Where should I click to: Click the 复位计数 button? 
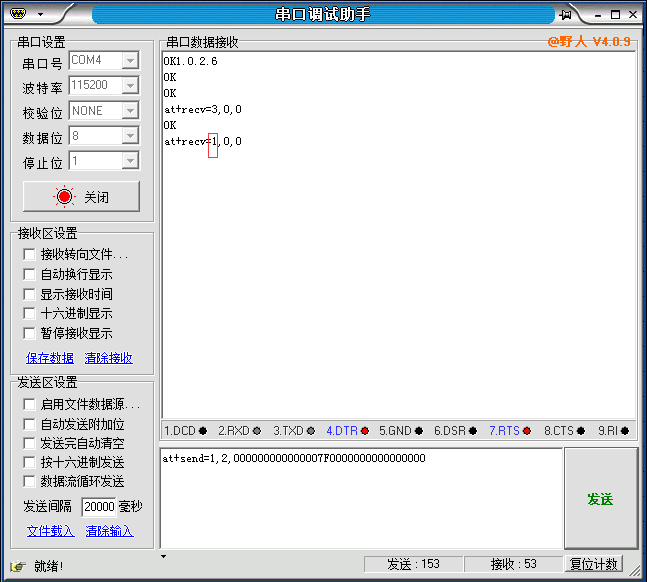point(593,564)
